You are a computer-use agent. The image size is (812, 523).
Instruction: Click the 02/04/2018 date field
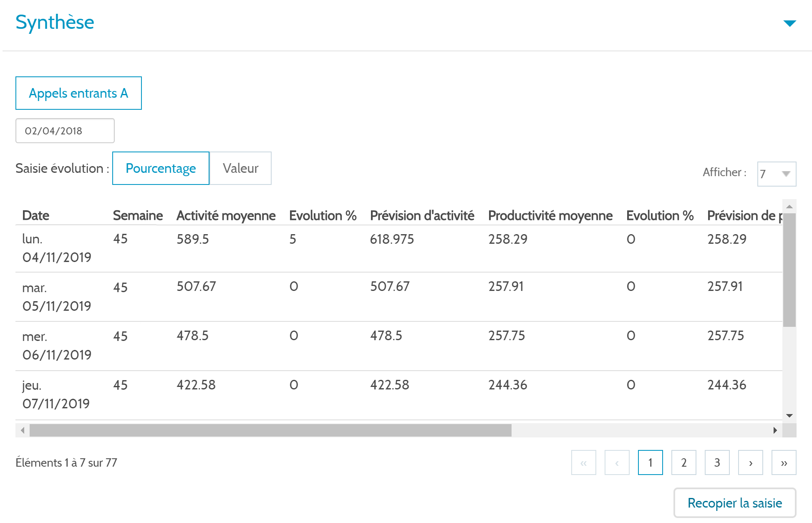pyautogui.click(x=65, y=131)
